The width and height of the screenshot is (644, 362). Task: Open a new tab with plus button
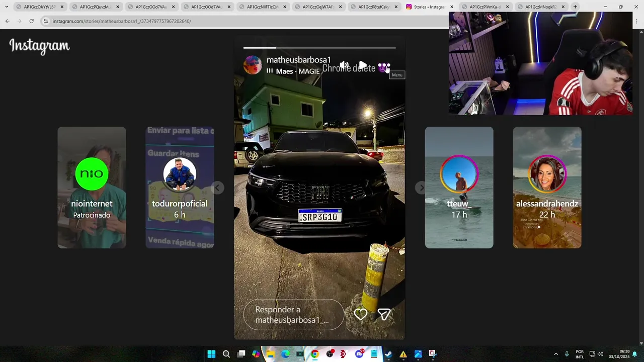[x=575, y=7]
